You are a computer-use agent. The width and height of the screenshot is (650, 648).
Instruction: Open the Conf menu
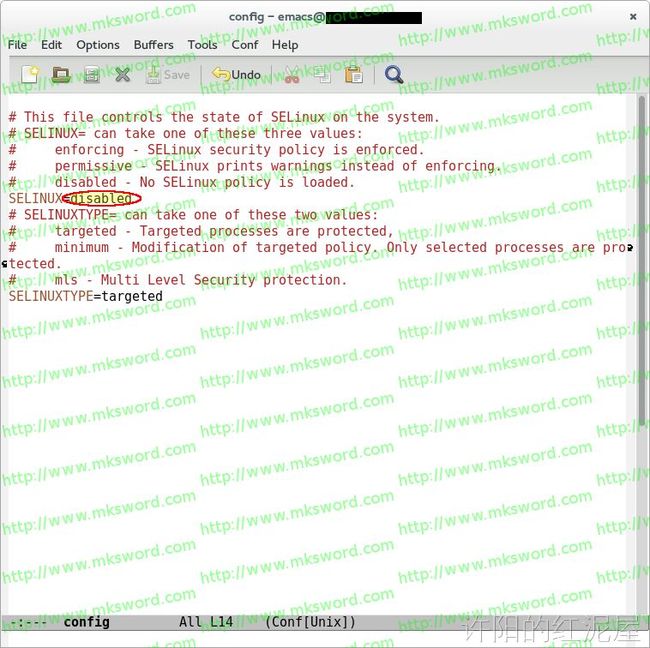pos(245,45)
